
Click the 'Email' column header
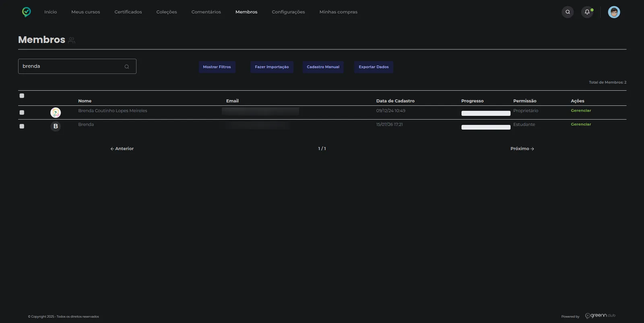232,101
